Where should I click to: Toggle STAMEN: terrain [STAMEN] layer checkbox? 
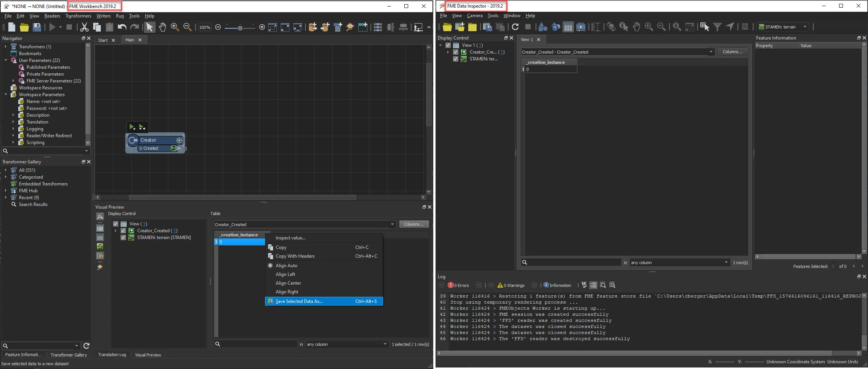click(x=123, y=238)
